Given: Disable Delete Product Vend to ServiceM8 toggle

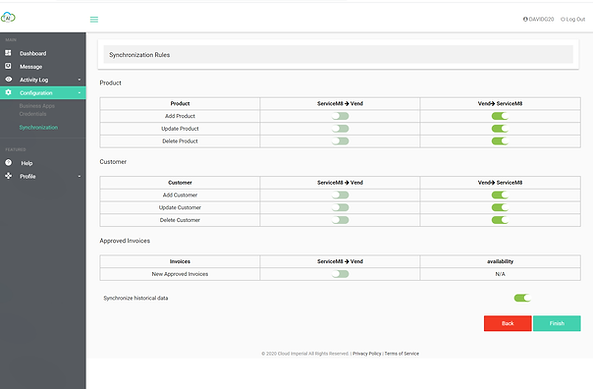Looking at the screenshot, I should pos(500,141).
